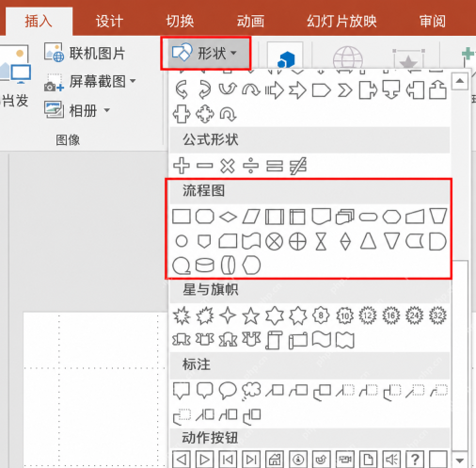Select the flowchart summing junction shape

275,242
